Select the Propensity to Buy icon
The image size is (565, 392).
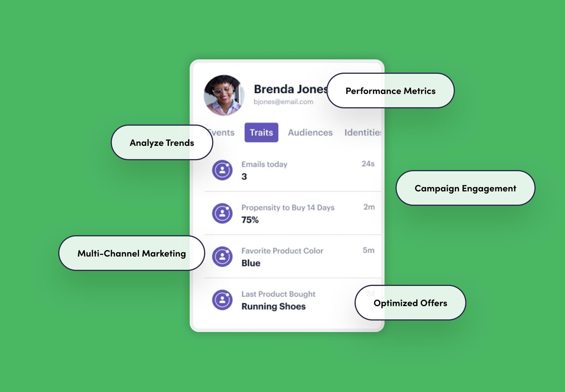click(x=222, y=213)
